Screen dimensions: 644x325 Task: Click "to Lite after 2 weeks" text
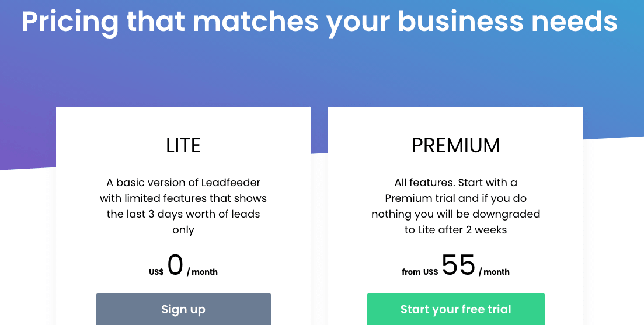455,230
